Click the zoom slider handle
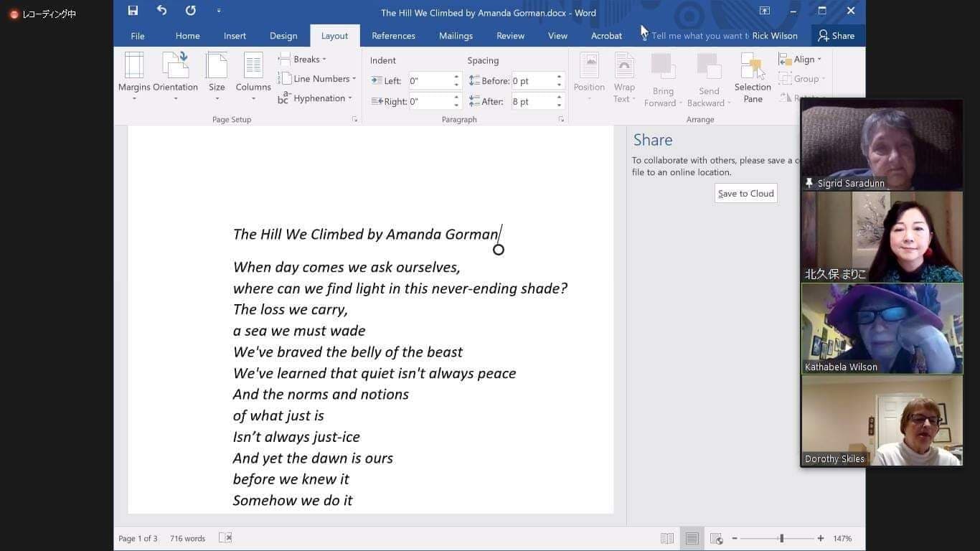 (x=781, y=538)
